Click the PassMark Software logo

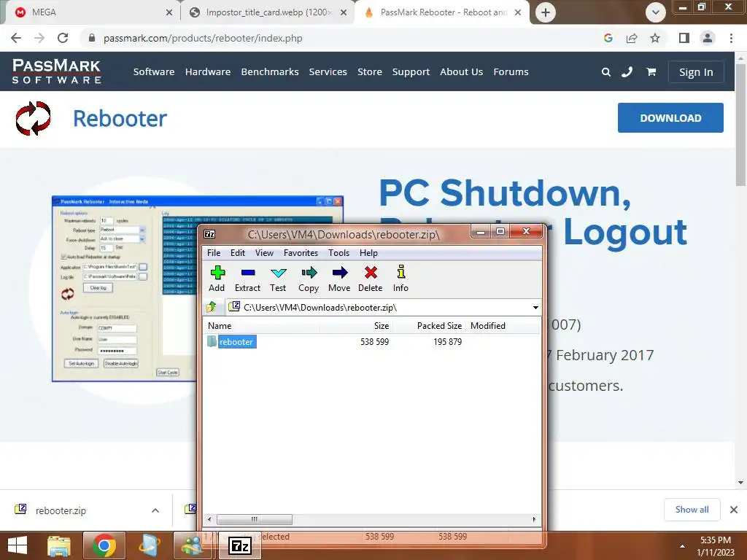pyautogui.click(x=57, y=71)
